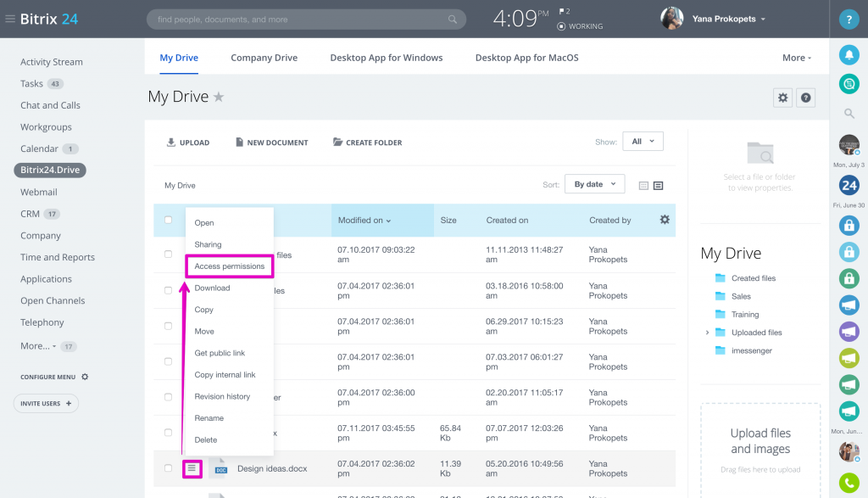Click the Design ideas.docx file icon

pyautogui.click(x=221, y=467)
